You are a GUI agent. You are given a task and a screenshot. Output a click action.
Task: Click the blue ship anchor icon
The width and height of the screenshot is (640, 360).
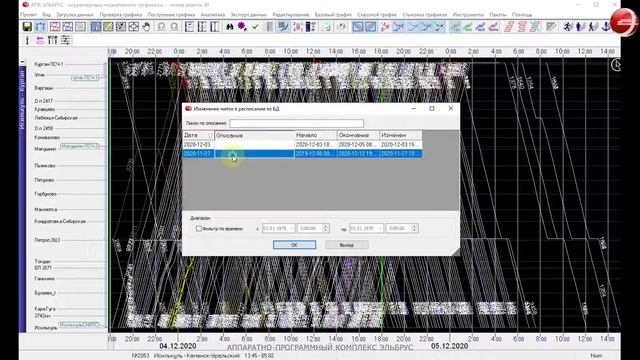607,27
